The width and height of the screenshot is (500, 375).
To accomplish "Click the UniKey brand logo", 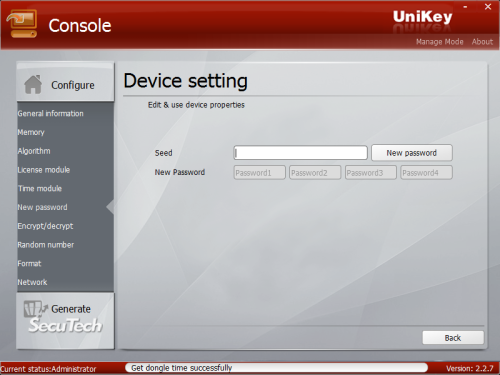I will click(422, 17).
